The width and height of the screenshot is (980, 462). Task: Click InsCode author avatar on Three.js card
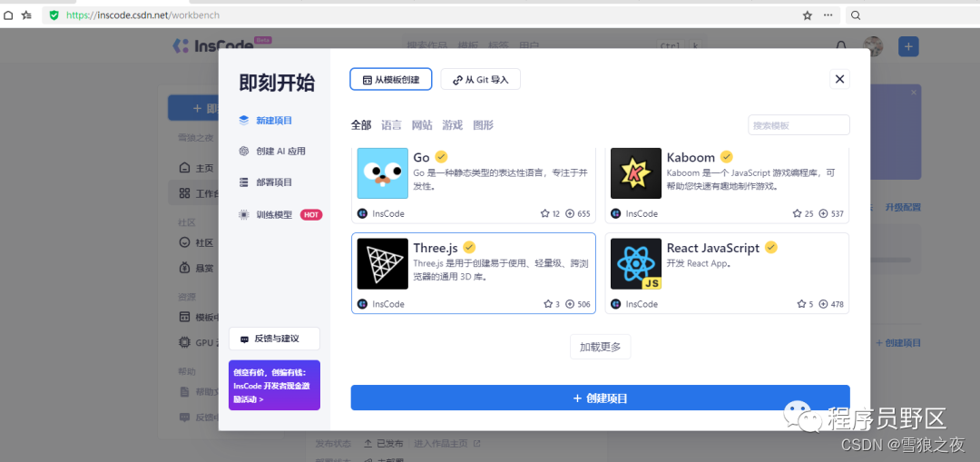(362, 304)
